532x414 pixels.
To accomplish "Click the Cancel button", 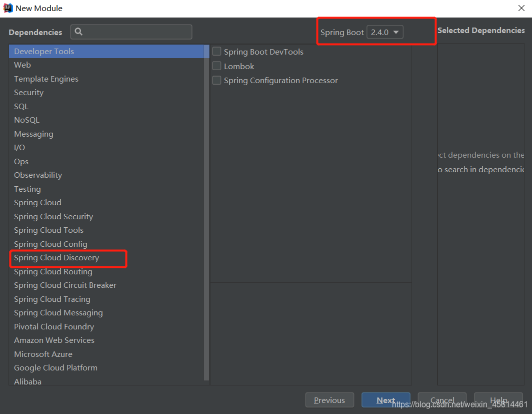I will point(442,400).
